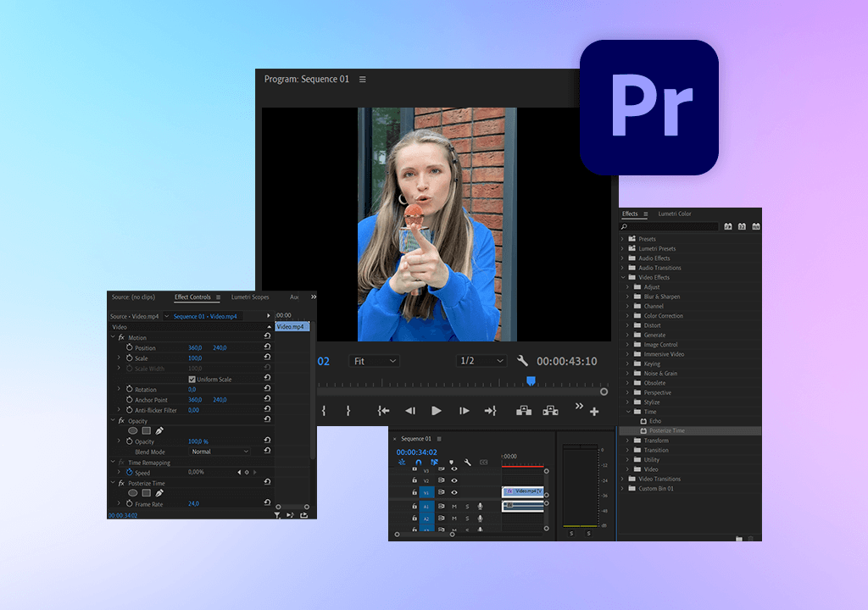Image resolution: width=868 pixels, height=610 pixels.
Task: Filter by Accelerated Effects icon in Effects panel
Action: (728, 226)
